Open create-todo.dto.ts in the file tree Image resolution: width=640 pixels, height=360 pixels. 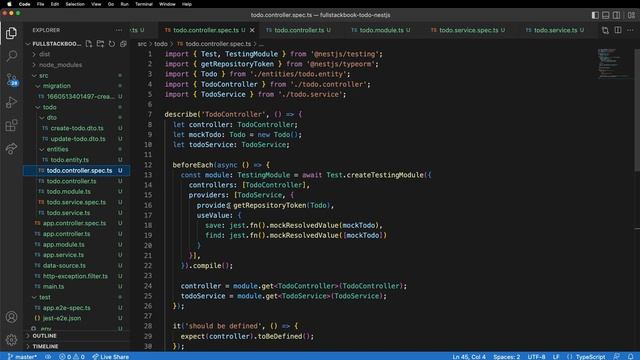[x=77, y=128]
